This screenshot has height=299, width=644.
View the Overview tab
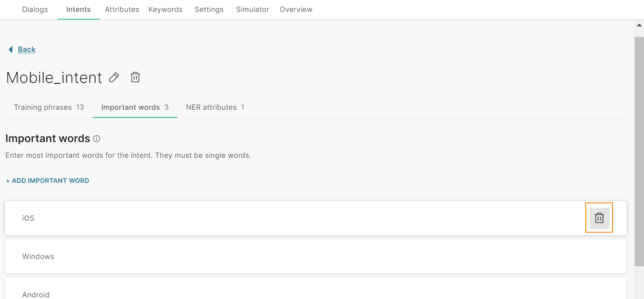tap(296, 9)
